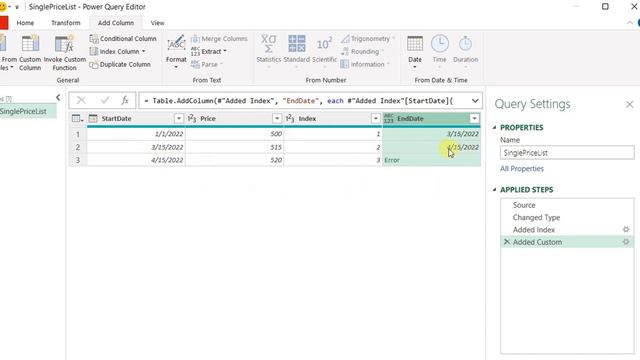
Task: Click the Merge Columns command
Action: (x=219, y=39)
